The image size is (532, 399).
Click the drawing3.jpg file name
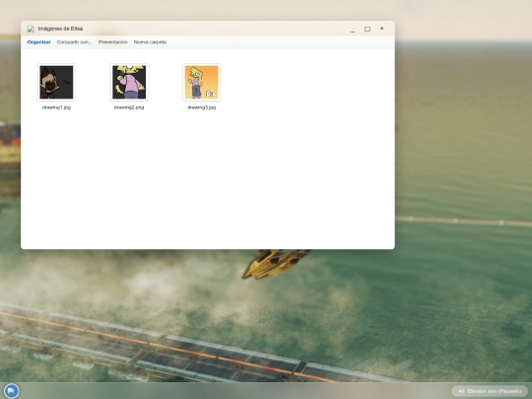pos(202,107)
